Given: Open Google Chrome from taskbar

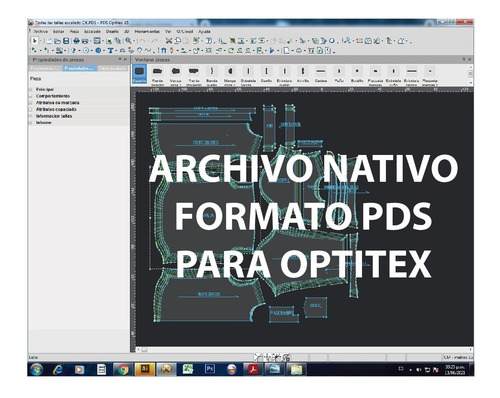Looking at the screenshot, I should pyautogui.click(x=123, y=369).
